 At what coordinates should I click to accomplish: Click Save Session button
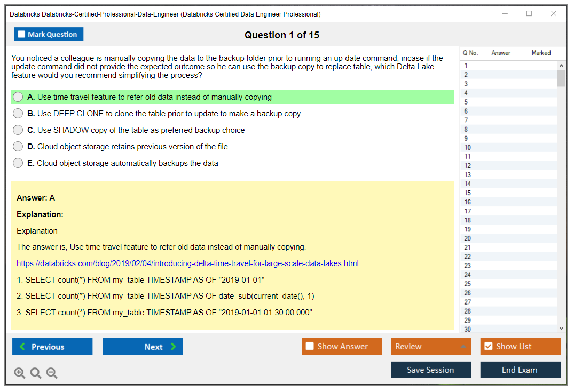coord(430,370)
